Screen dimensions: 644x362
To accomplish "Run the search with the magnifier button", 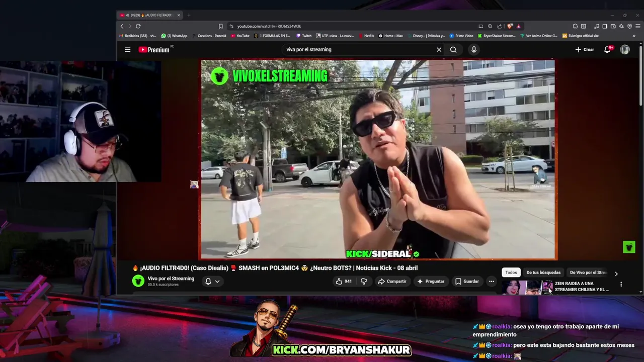I will point(453,50).
